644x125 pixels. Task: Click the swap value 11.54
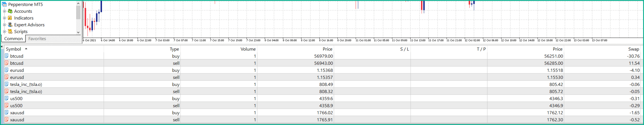634,63
